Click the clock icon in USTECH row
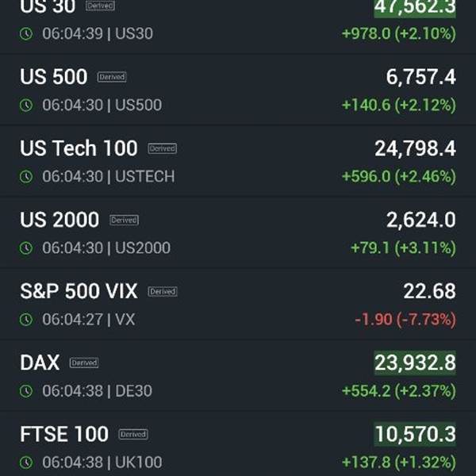 [26, 177]
